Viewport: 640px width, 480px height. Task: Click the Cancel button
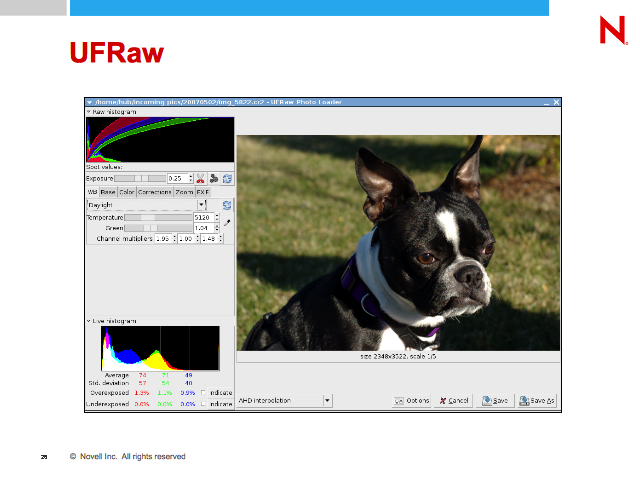(453, 401)
